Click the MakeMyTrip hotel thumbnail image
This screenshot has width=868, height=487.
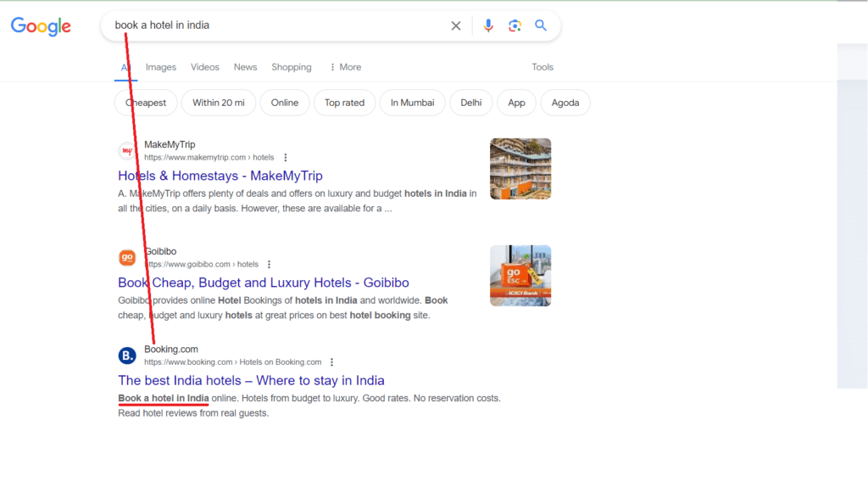point(520,169)
